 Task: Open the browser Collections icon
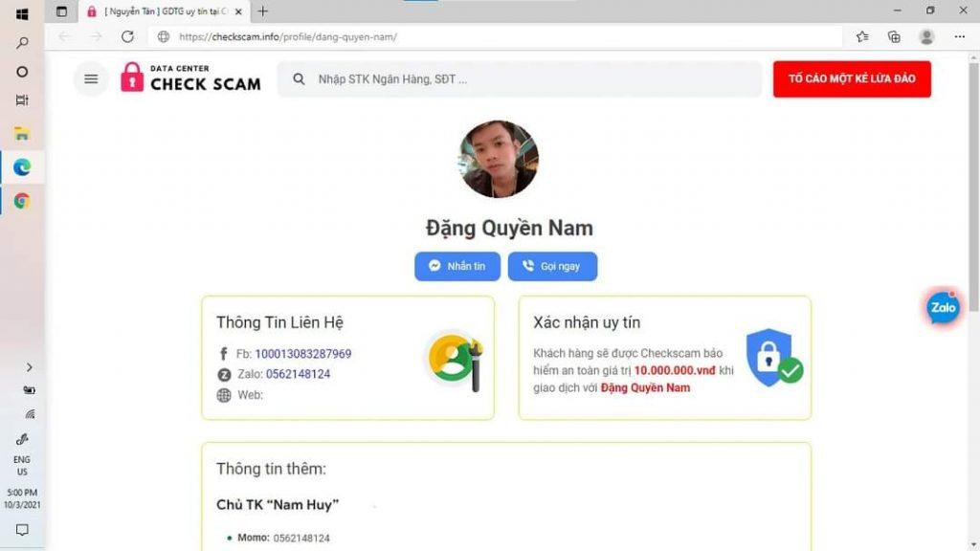[x=895, y=37]
